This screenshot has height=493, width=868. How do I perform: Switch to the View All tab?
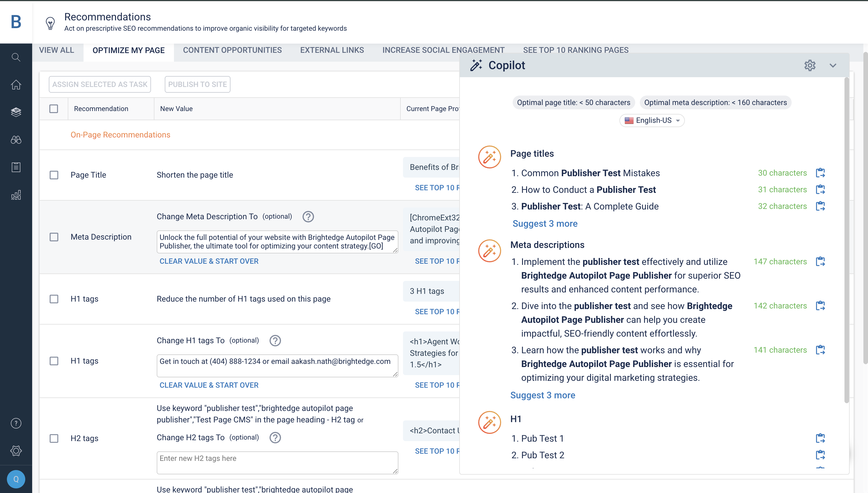point(56,50)
